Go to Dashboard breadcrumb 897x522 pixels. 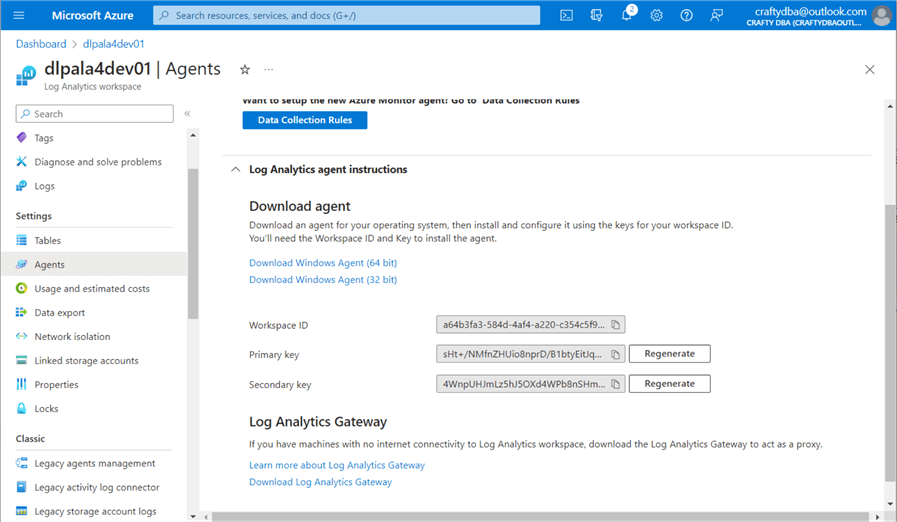[41, 44]
